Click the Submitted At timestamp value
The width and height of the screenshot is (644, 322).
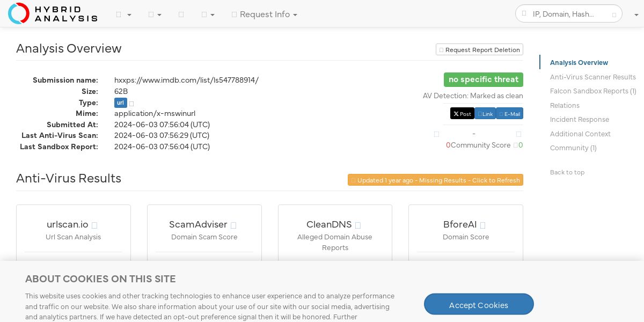tap(162, 125)
